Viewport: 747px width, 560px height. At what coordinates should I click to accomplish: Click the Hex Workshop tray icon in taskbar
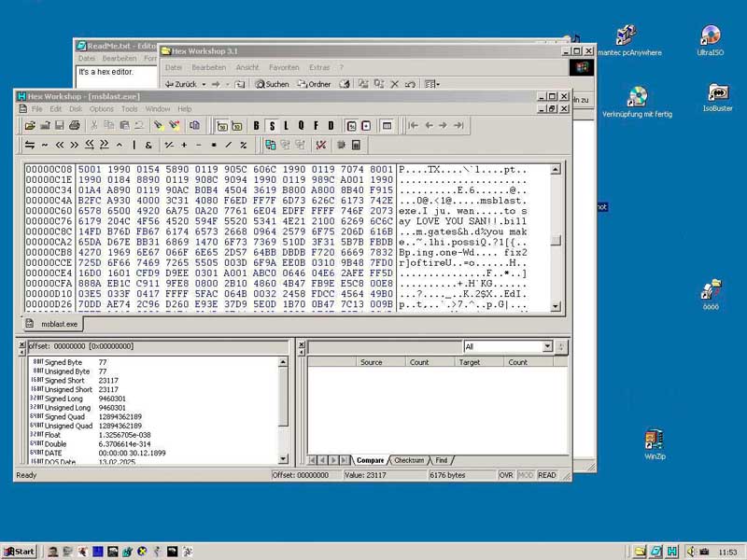click(672, 552)
